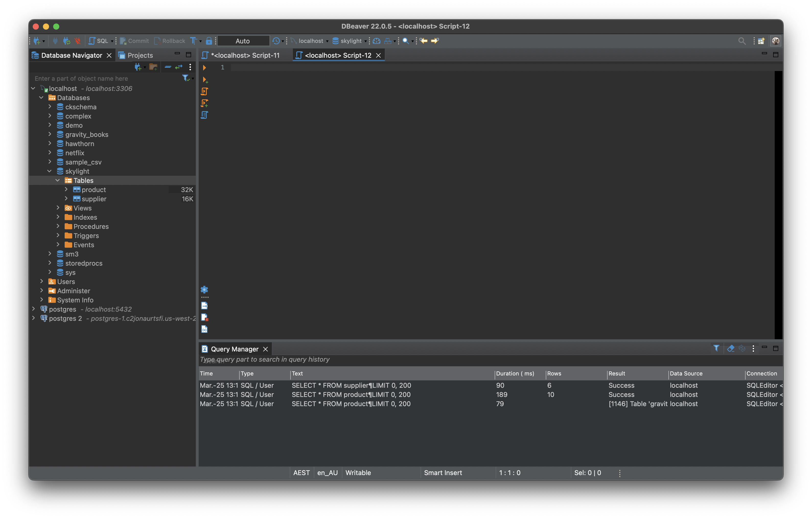This screenshot has height=518, width=812.
Task: Expand the product table node
Action: pyautogui.click(x=66, y=190)
